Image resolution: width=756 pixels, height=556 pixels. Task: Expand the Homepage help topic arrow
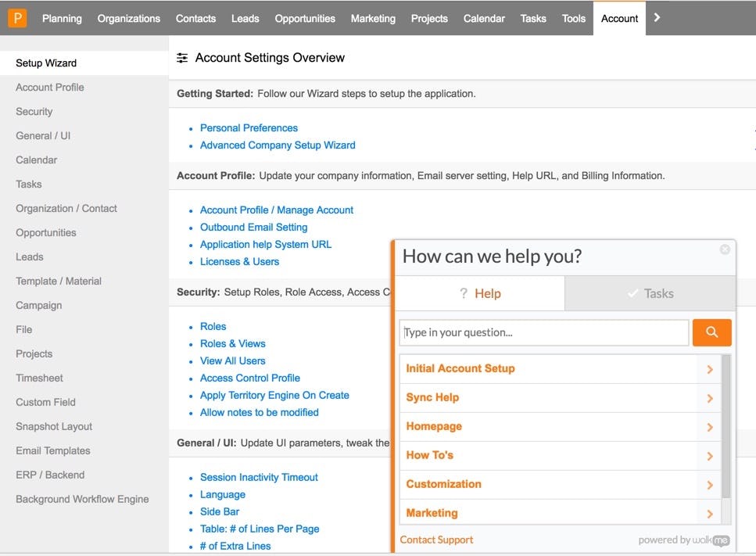click(710, 427)
